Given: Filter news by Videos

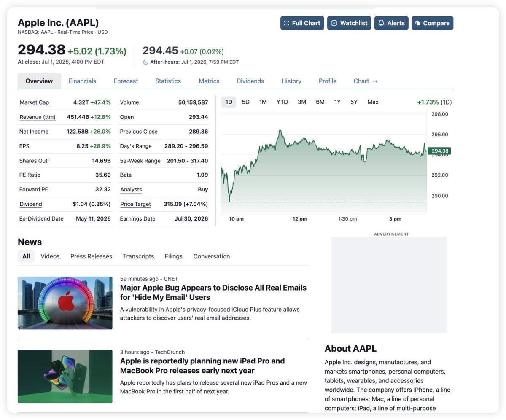Looking at the screenshot, I should click(50, 256).
